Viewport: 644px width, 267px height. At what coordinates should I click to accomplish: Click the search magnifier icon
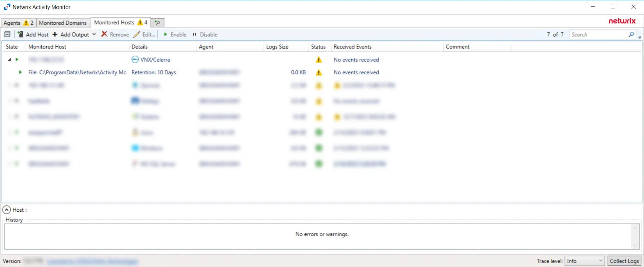pos(631,34)
